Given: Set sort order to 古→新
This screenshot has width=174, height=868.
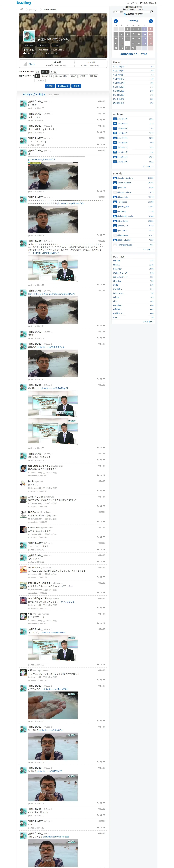Looking at the screenshot, I should point(53,72).
